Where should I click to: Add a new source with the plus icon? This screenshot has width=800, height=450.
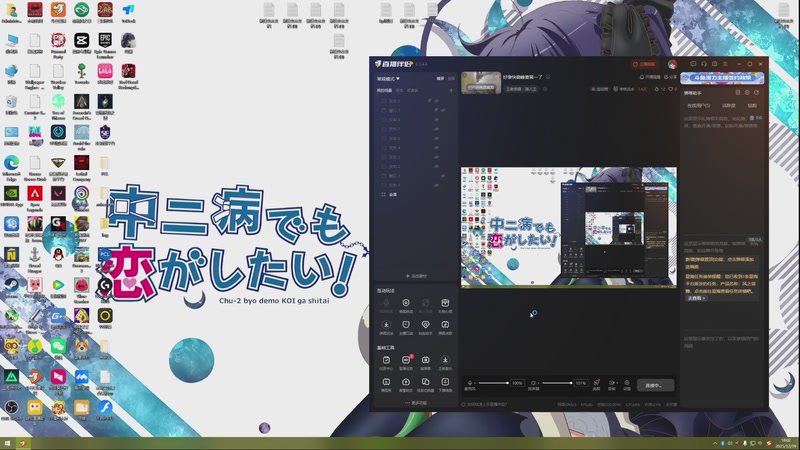tap(451, 90)
